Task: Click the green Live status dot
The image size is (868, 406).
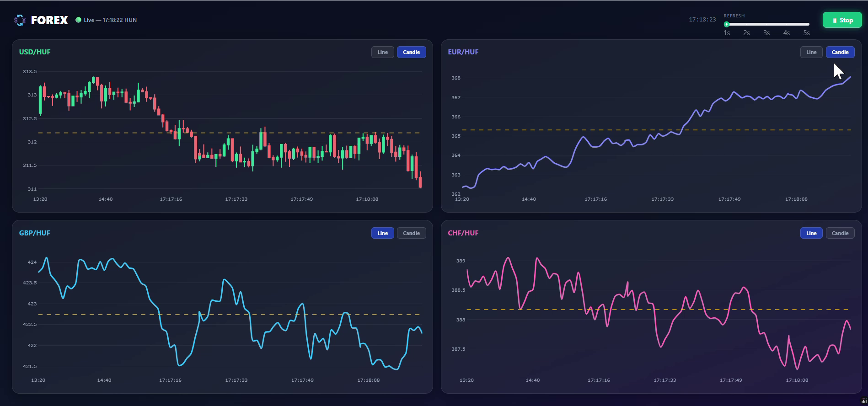Action: coord(78,20)
